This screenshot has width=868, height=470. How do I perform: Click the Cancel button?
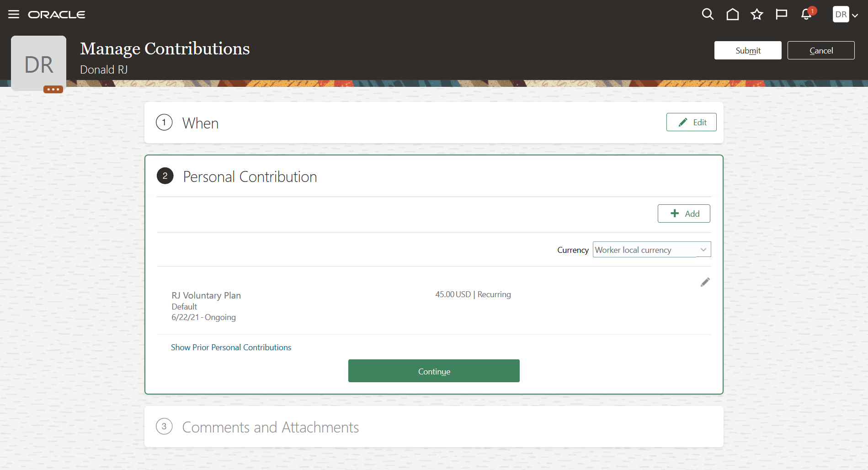(821, 50)
